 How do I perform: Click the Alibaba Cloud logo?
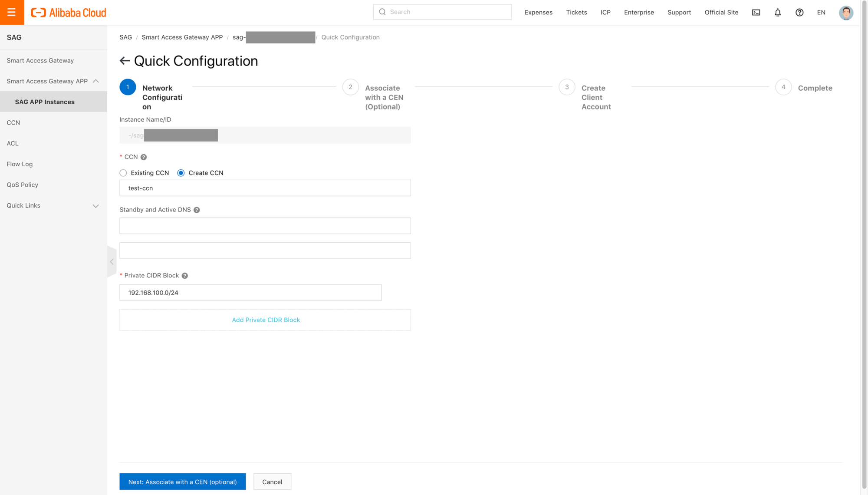pos(69,13)
